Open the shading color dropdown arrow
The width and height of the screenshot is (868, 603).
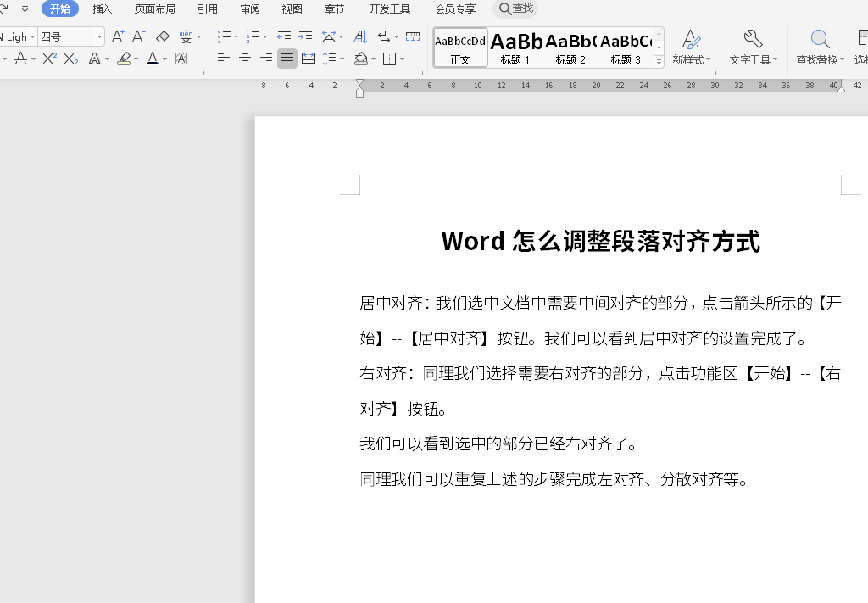374,59
